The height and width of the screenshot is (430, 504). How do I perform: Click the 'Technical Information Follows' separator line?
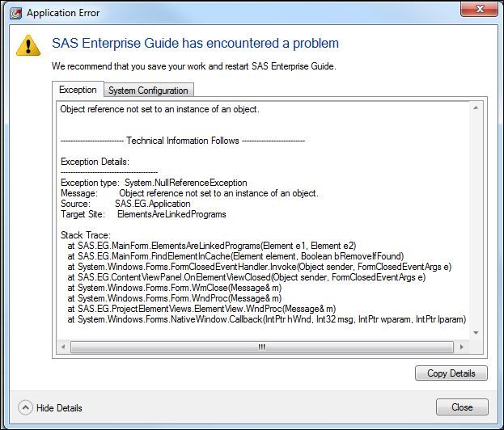[182, 141]
